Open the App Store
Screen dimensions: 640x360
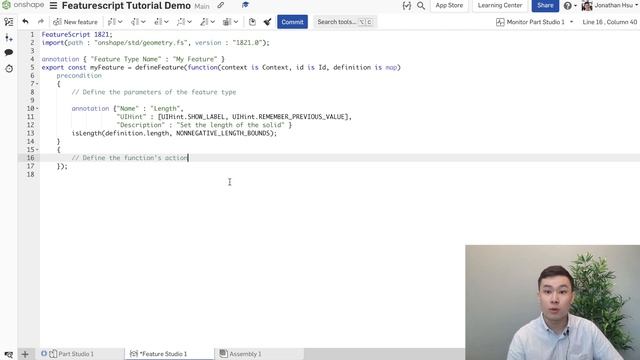(x=449, y=5)
